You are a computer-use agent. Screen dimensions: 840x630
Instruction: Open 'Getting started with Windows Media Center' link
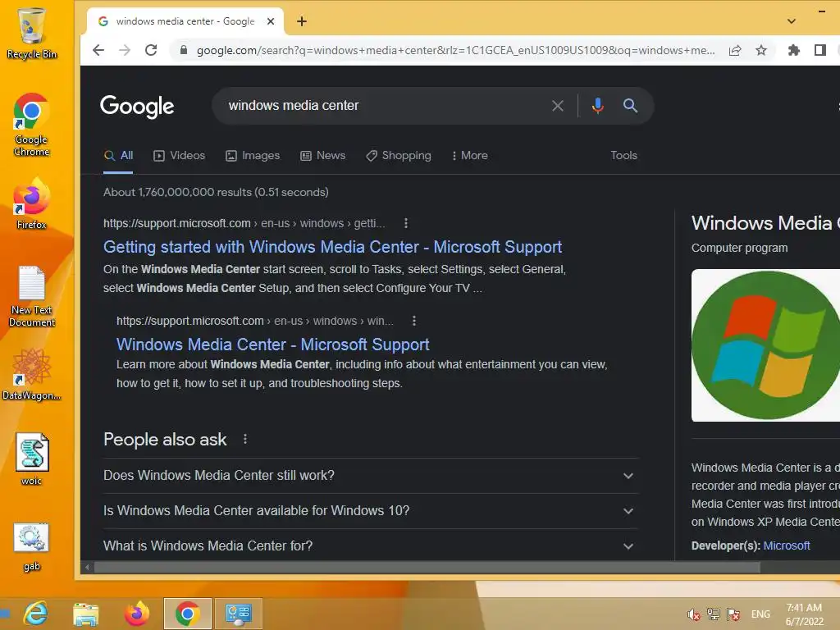[333, 247]
